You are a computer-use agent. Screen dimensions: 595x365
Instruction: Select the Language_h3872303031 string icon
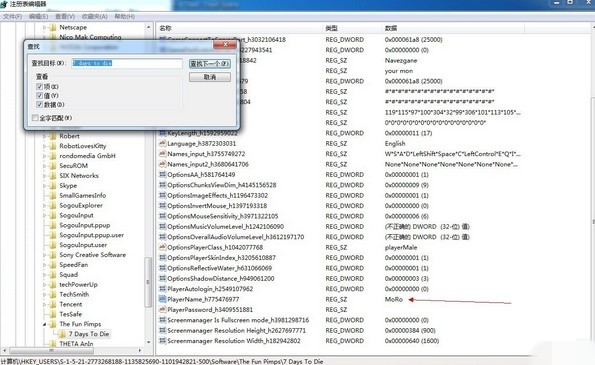(162, 143)
